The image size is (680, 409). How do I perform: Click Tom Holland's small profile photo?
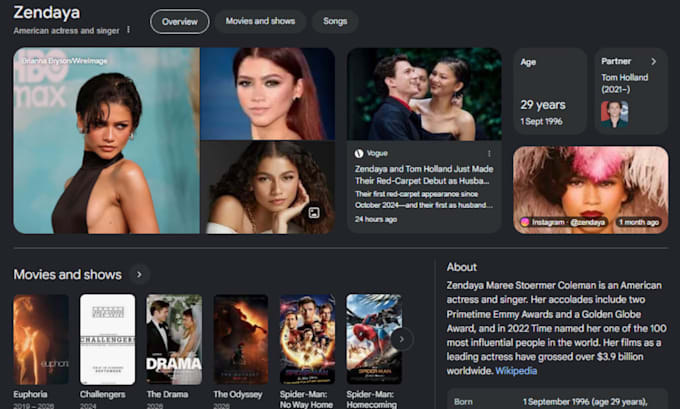tap(614, 114)
